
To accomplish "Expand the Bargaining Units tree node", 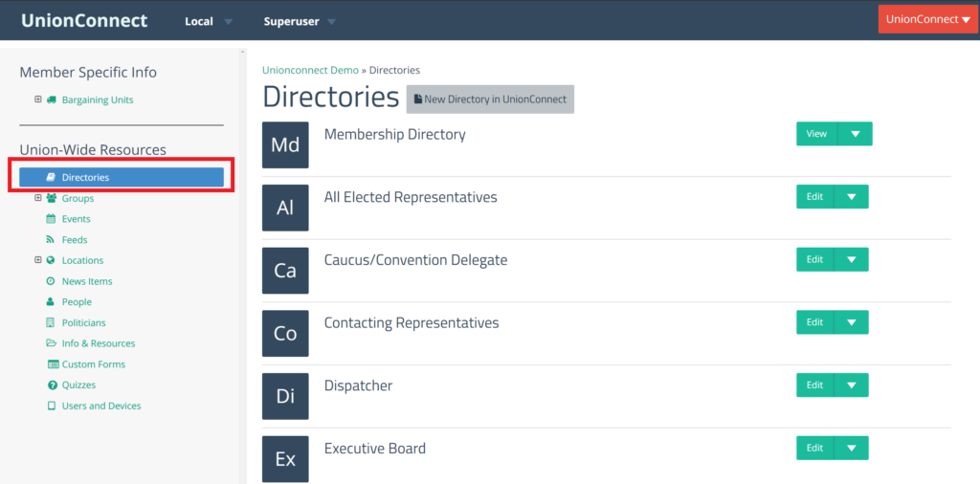I will click(38, 99).
